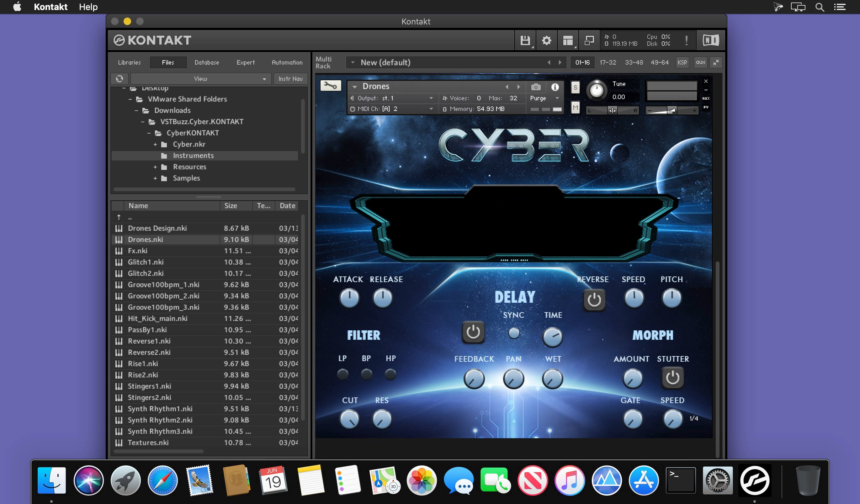Minimize rack view with the collapse arrows icon
Screen dimensions: 860x504
pos(716,62)
